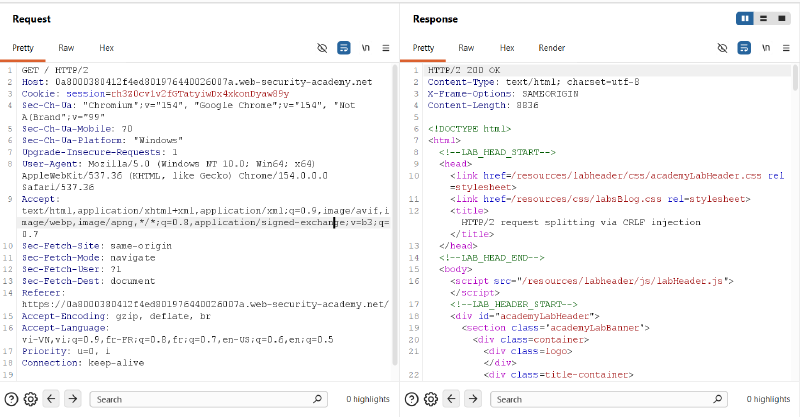Click the Response panel vertical scrollbar
Viewport: 800px width, 417px height.
pyautogui.click(x=795, y=78)
